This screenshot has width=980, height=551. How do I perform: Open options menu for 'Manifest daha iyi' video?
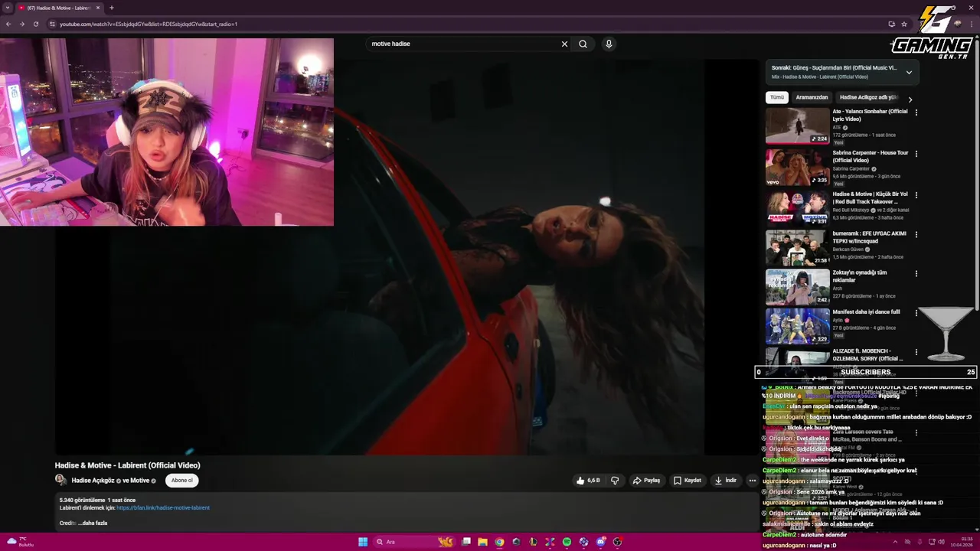[916, 313]
